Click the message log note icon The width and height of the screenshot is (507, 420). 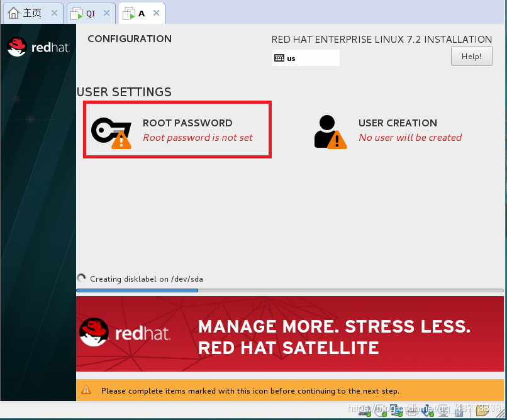click(482, 411)
